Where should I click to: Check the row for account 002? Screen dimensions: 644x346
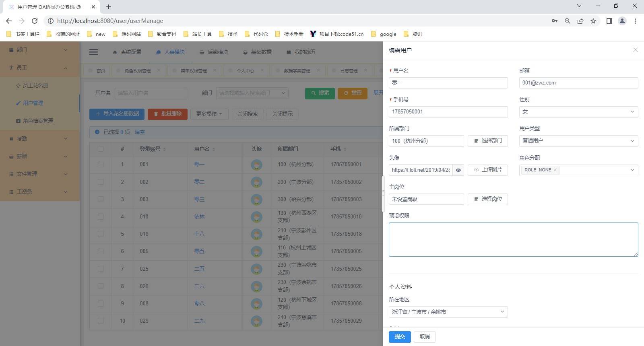[101, 182]
